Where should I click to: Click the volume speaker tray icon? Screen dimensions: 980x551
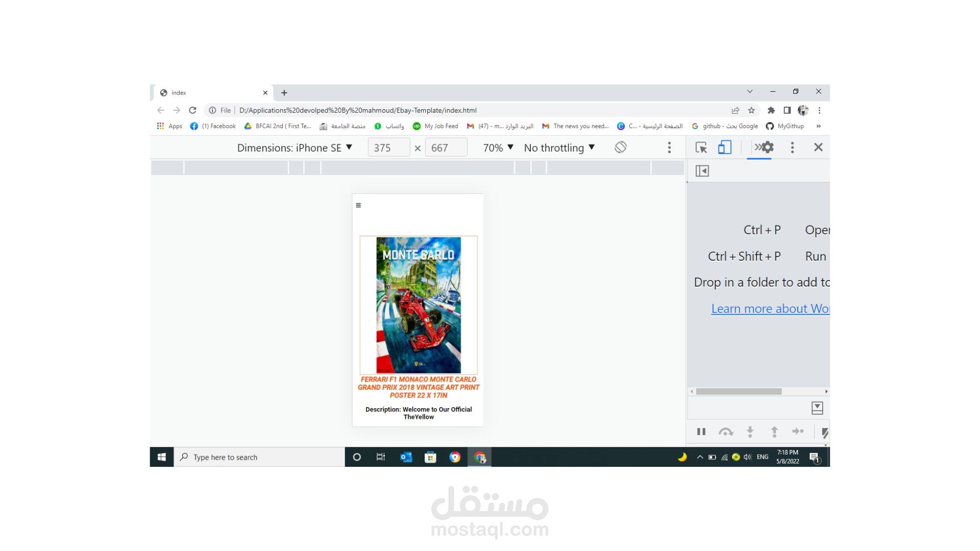tap(747, 457)
